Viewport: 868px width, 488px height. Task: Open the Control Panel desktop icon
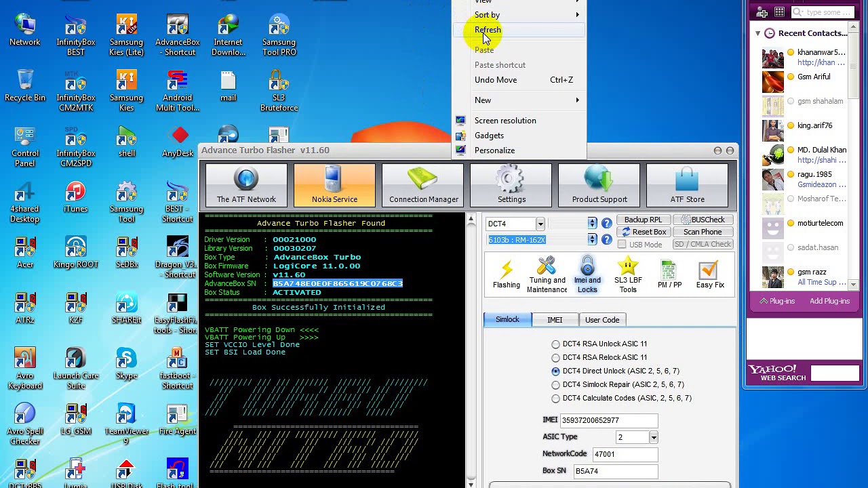(x=25, y=146)
